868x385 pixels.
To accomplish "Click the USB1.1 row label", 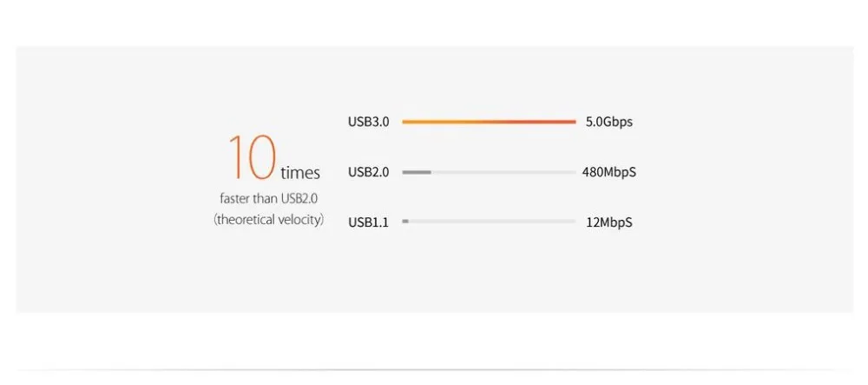I will click(368, 222).
